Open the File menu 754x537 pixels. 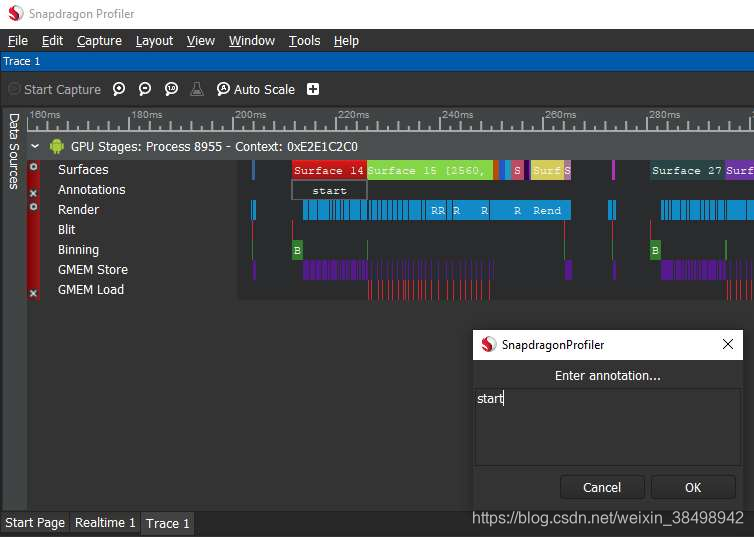(x=18, y=41)
